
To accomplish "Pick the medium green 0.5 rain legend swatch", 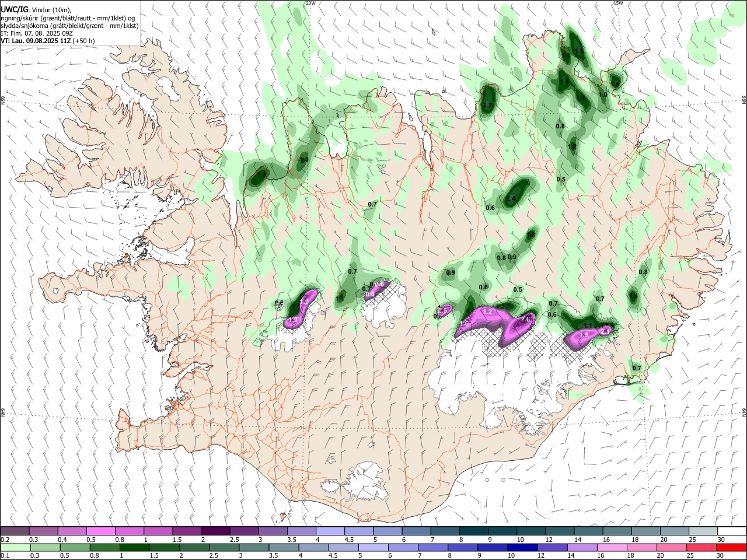I will [75, 547].
